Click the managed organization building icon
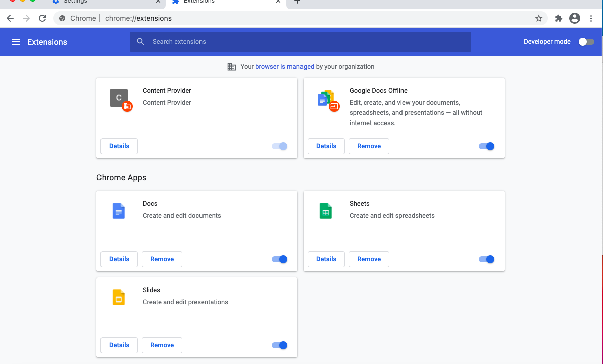 232,67
